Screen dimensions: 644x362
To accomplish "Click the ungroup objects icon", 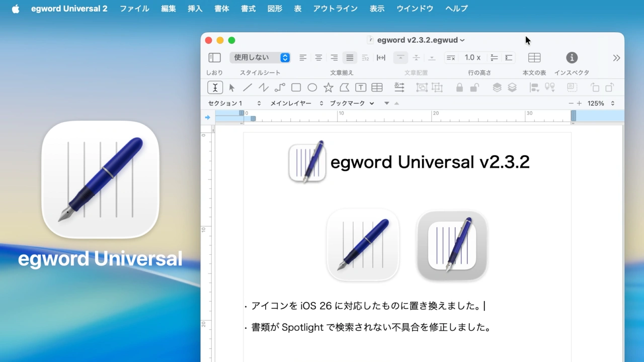I will tap(437, 87).
